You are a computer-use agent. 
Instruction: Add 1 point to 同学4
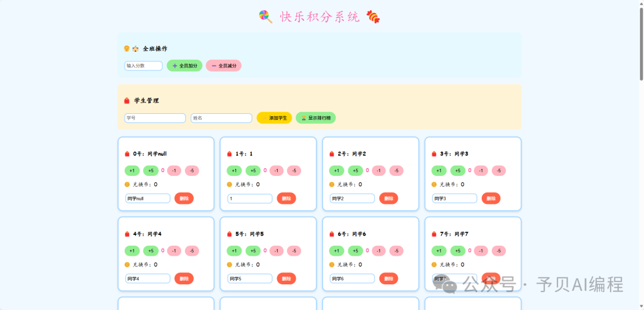132,250
